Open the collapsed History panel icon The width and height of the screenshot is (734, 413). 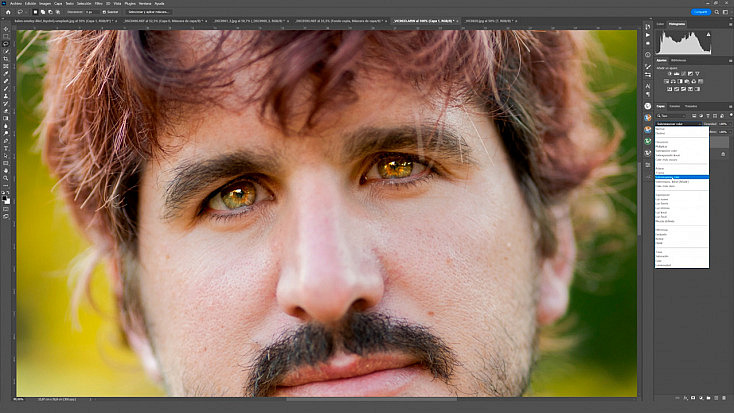point(648,27)
